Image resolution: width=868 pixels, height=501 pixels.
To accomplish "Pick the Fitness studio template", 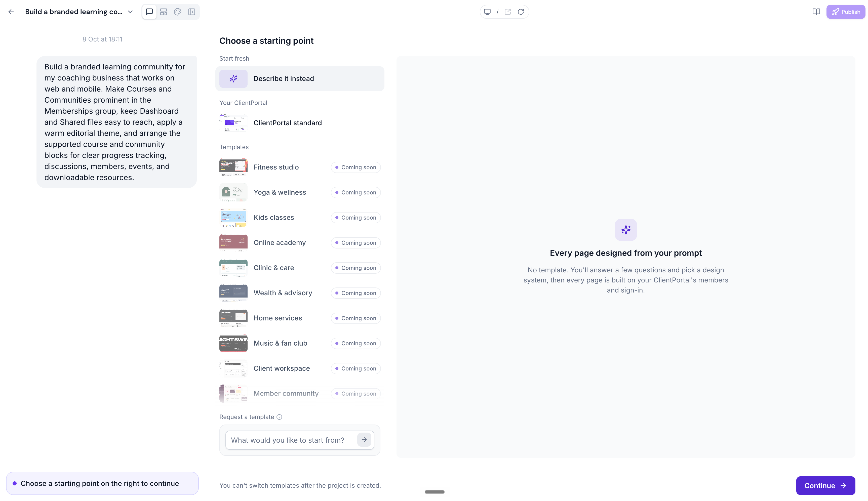I will tap(300, 167).
